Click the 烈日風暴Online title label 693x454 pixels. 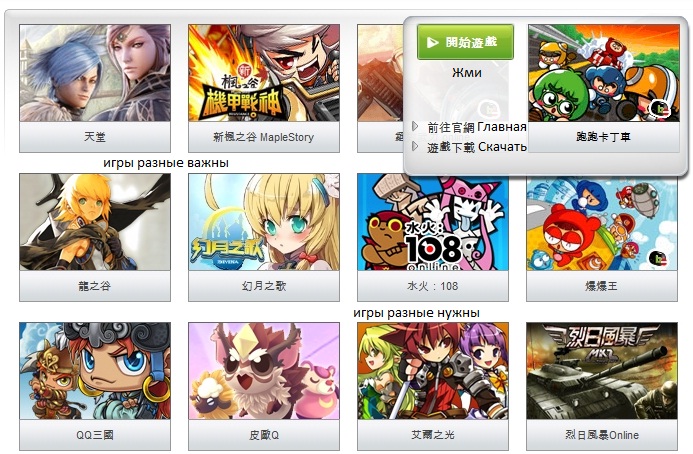click(x=602, y=435)
